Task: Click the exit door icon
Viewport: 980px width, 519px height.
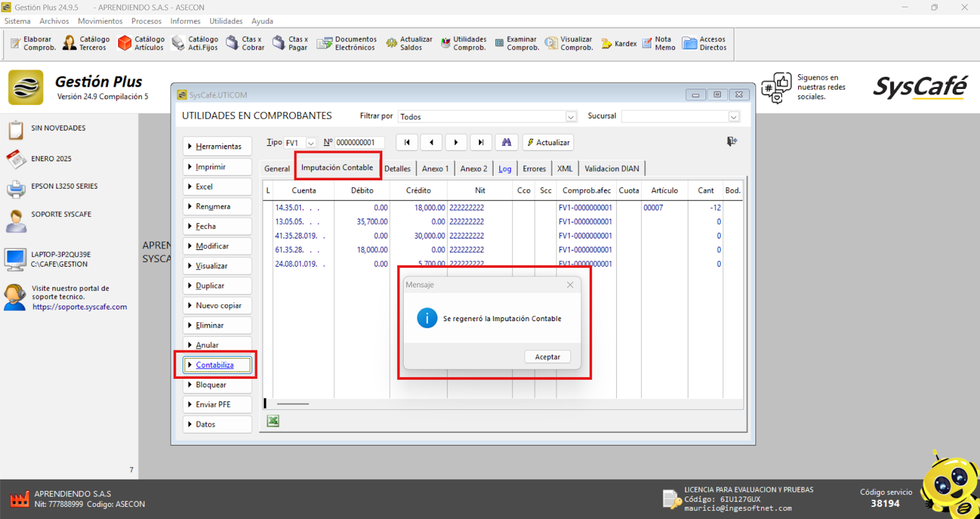Action: tap(731, 142)
